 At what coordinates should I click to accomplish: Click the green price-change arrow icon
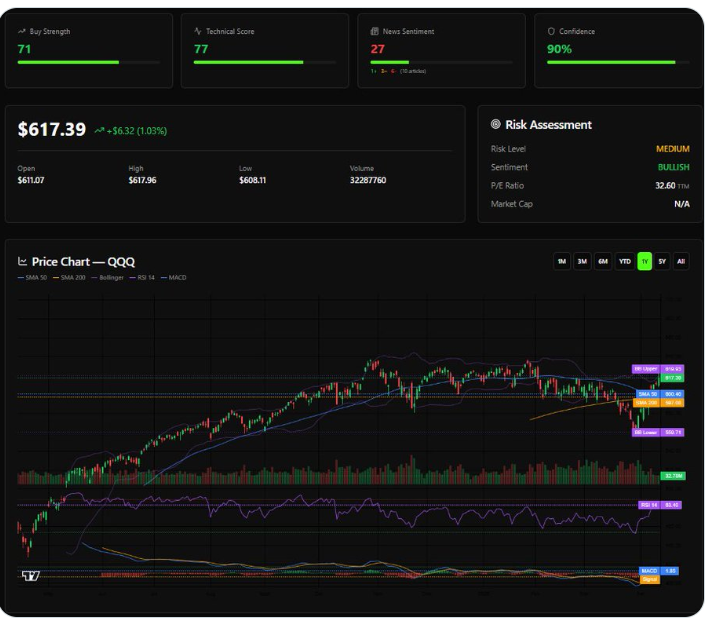(x=99, y=130)
